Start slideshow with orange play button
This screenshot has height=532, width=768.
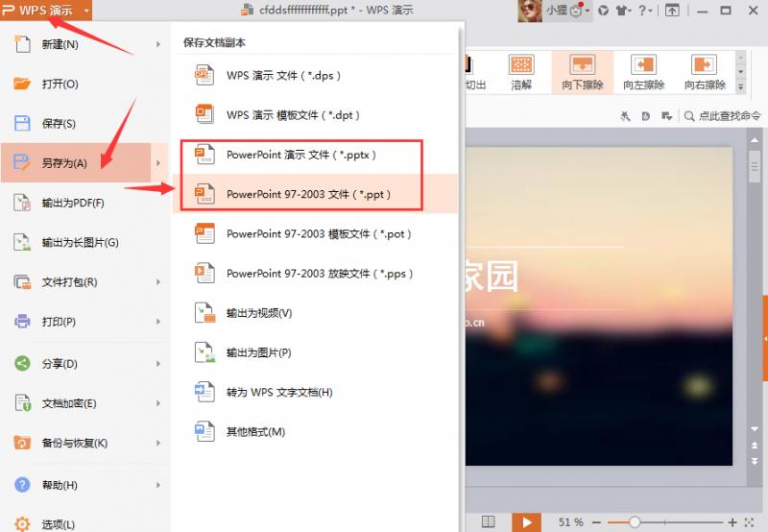[526, 522]
